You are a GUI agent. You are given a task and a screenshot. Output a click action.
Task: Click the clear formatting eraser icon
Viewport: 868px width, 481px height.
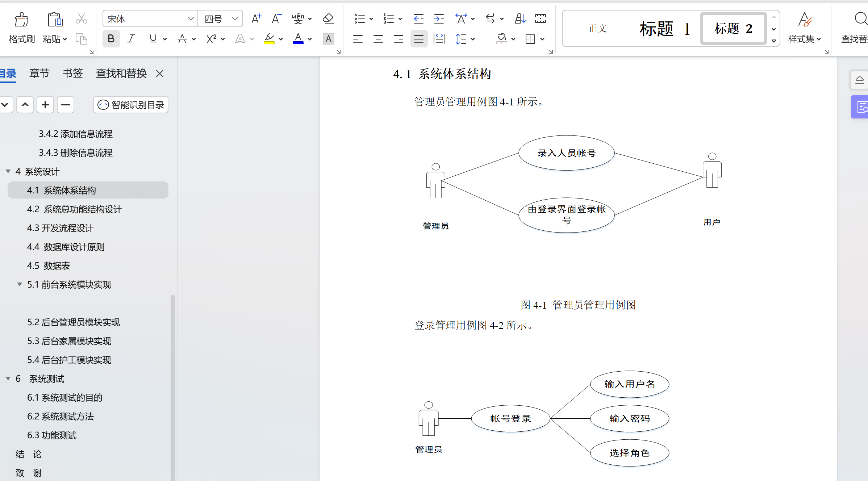click(328, 18)
